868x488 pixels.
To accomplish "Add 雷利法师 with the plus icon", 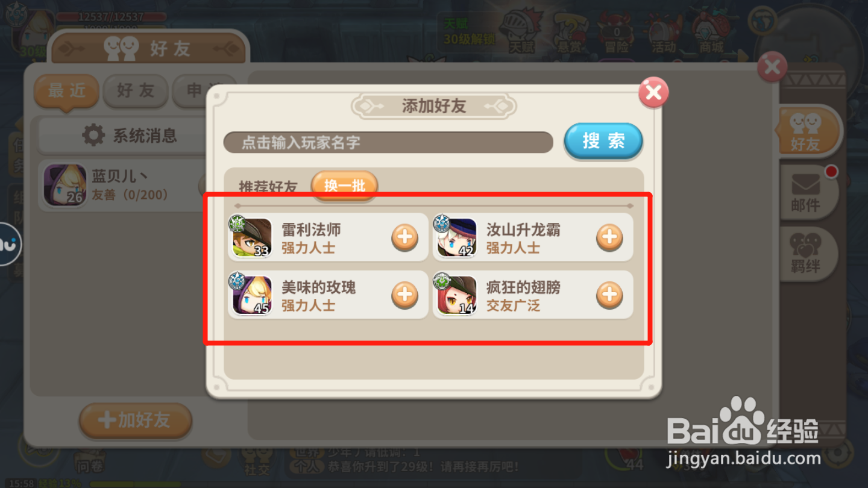I will click(x=404, y=237).
